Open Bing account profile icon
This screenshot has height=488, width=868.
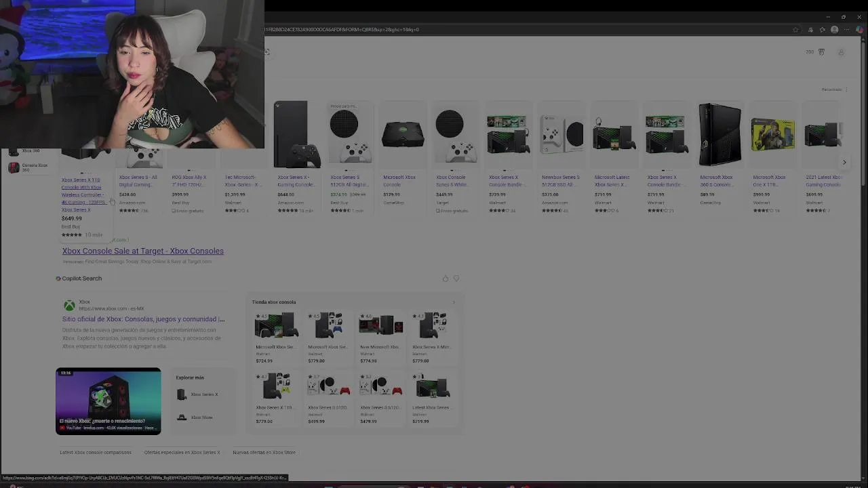click(x=841, y=52)
